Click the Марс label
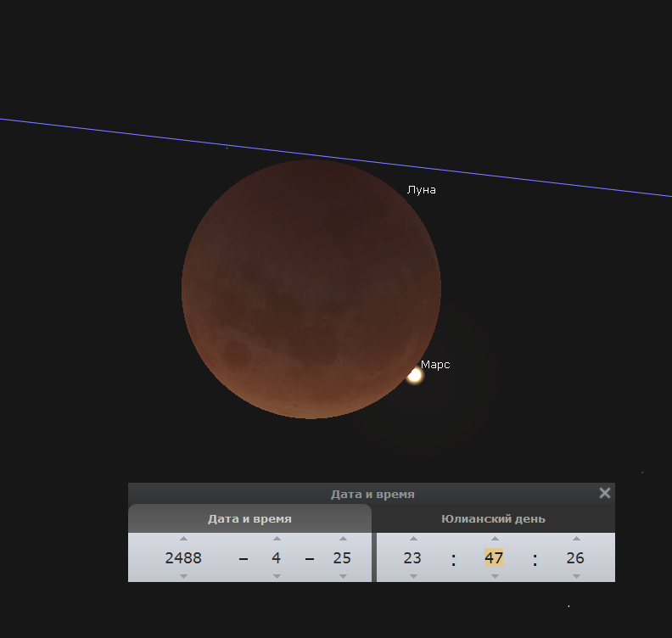 pyautogui.click(x=435, y=365)
